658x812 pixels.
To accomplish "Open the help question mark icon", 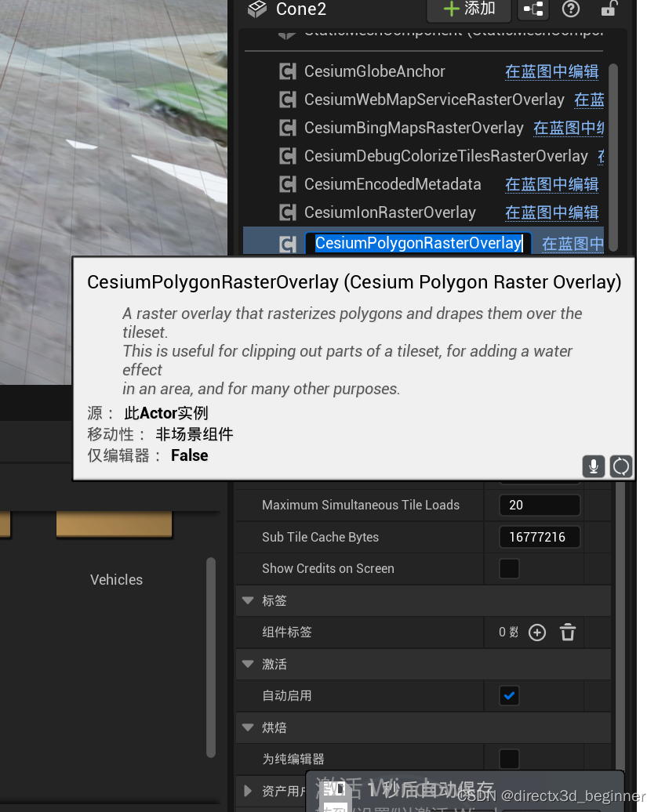I will click(x=570, y=9).
